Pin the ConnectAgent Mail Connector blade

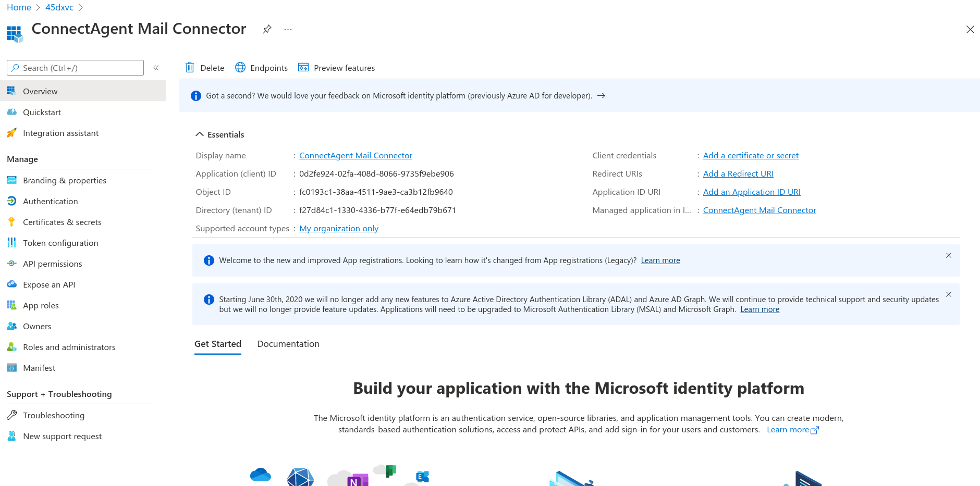tap(267, 29)
